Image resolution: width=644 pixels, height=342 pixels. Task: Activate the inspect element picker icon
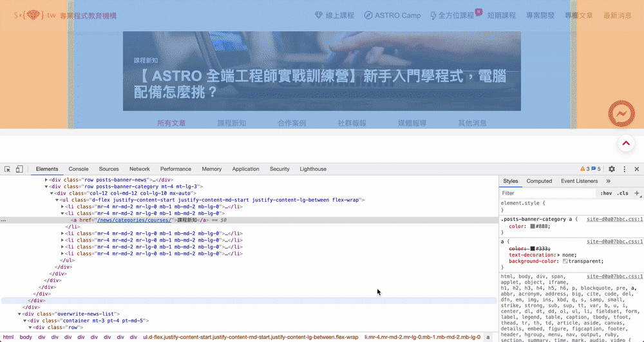(7, 169)
